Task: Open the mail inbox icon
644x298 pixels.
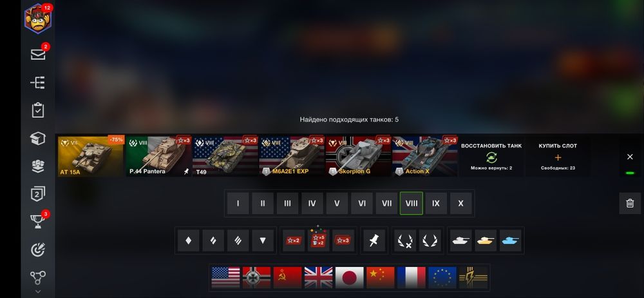Action: coord(38,54)
